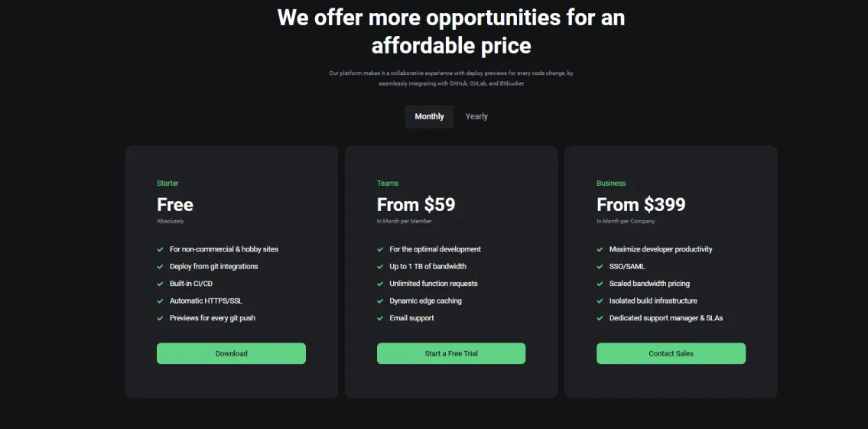This screenshot has width=868, height=429.
Task: Click checkmark next to Built-in CI/CD
Action: click(160, 284)
